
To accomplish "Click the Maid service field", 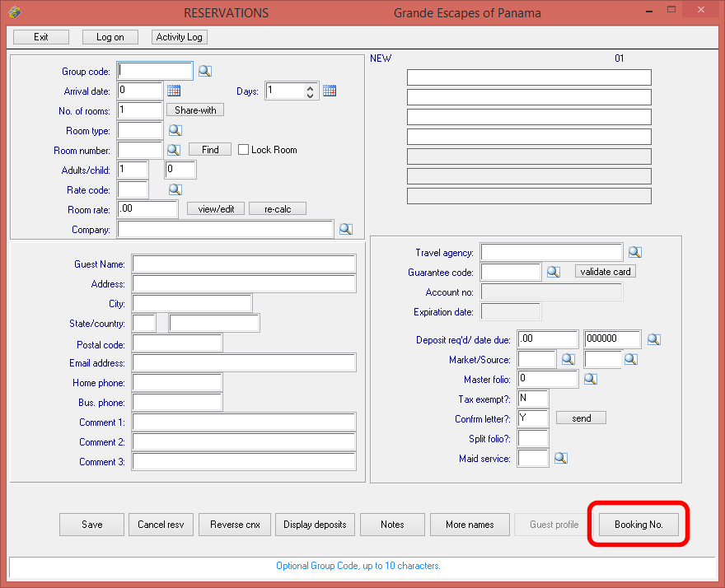I will click(533, 458).
